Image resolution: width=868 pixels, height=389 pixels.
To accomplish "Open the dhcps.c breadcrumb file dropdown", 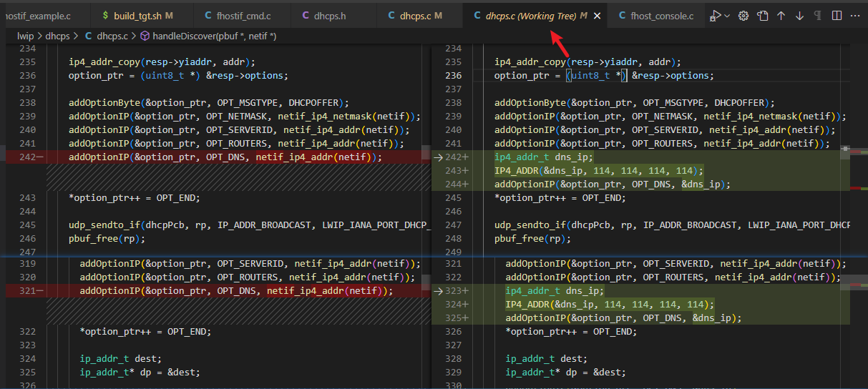I will point(112,35).
